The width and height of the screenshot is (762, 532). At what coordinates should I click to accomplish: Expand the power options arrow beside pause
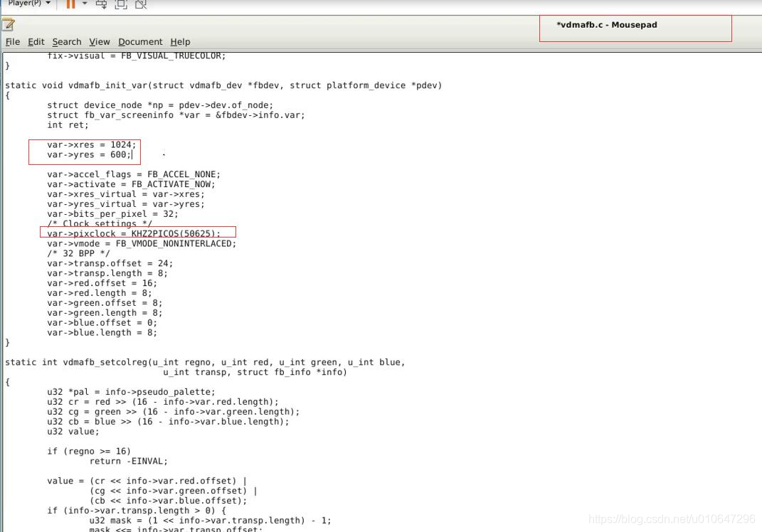[85, 4]
